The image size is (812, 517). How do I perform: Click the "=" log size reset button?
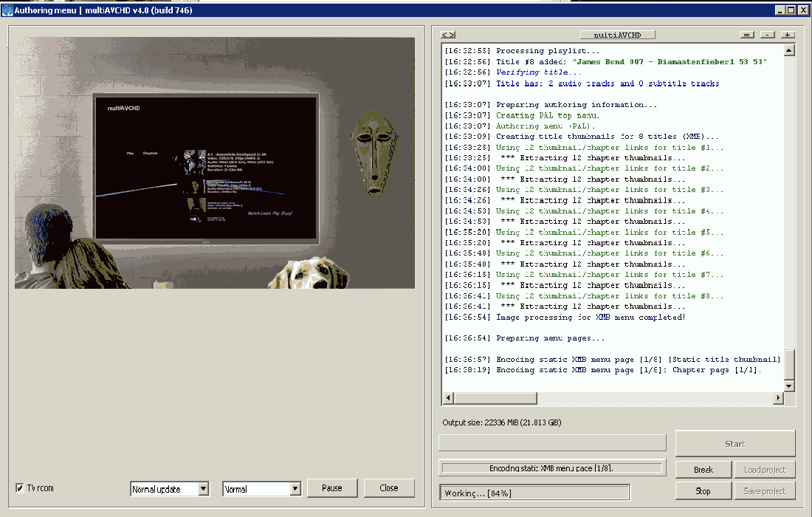[748, 35]
